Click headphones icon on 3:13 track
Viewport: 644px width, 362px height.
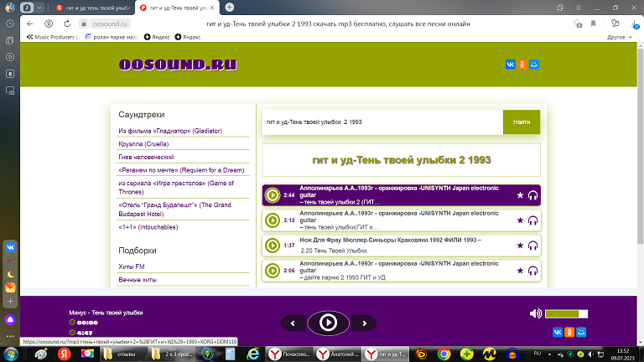pos(532,220)
